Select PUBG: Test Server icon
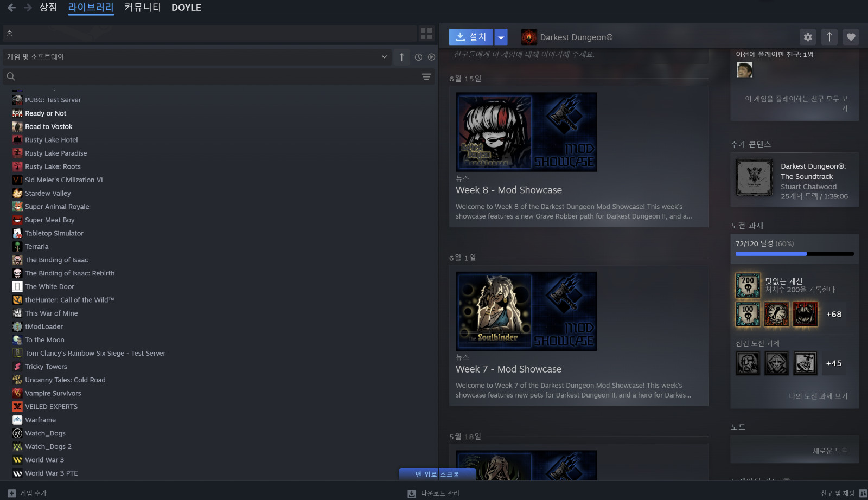Viewport: 868px width, 500px height. pos(17,100)
